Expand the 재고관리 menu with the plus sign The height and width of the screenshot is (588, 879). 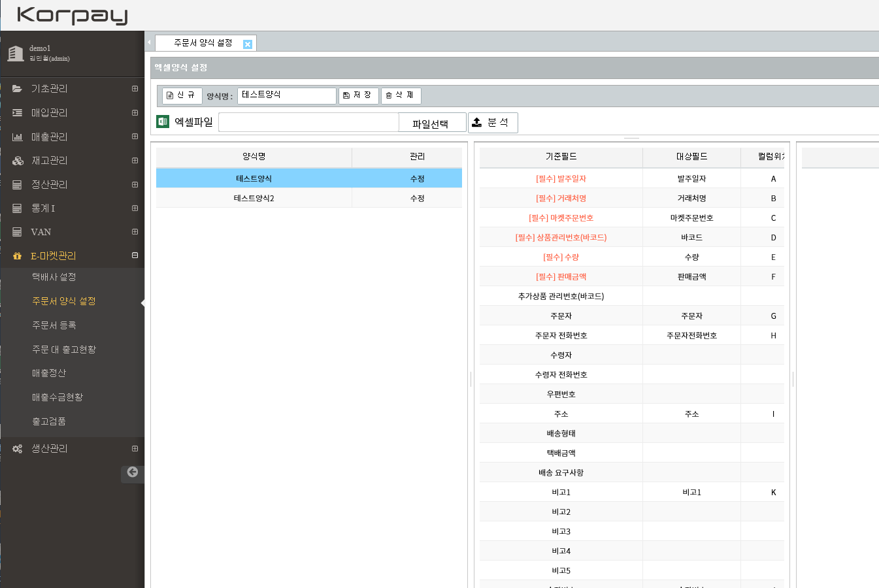coord(135,160)
